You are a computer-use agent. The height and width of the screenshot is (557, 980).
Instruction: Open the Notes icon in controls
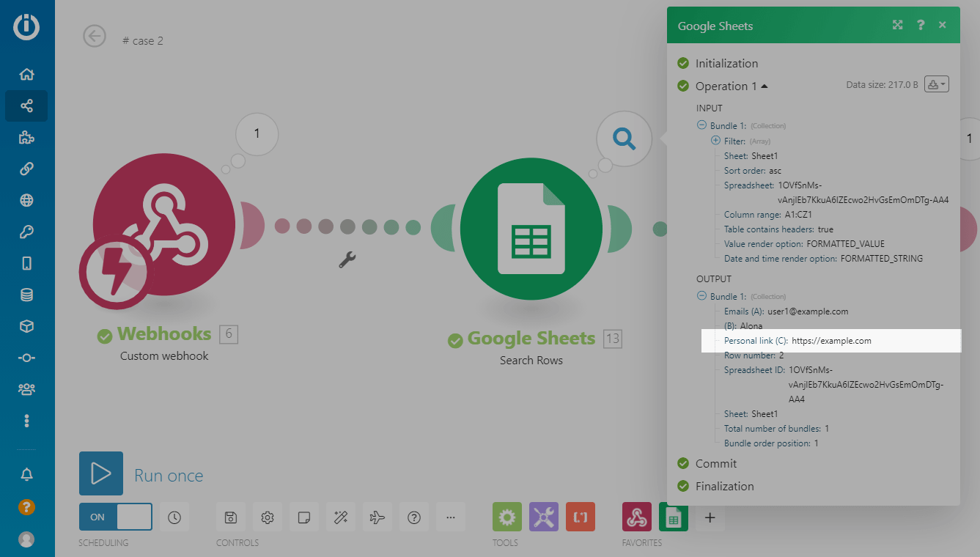304,517
